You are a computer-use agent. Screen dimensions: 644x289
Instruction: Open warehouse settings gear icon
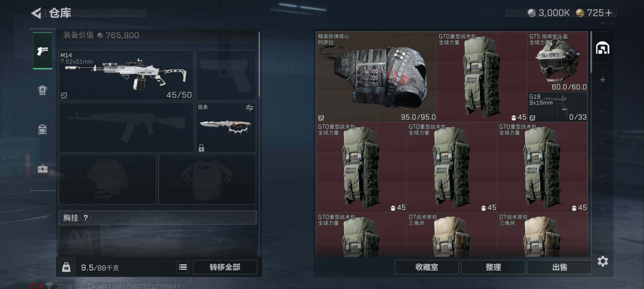(x=603, y=261)
